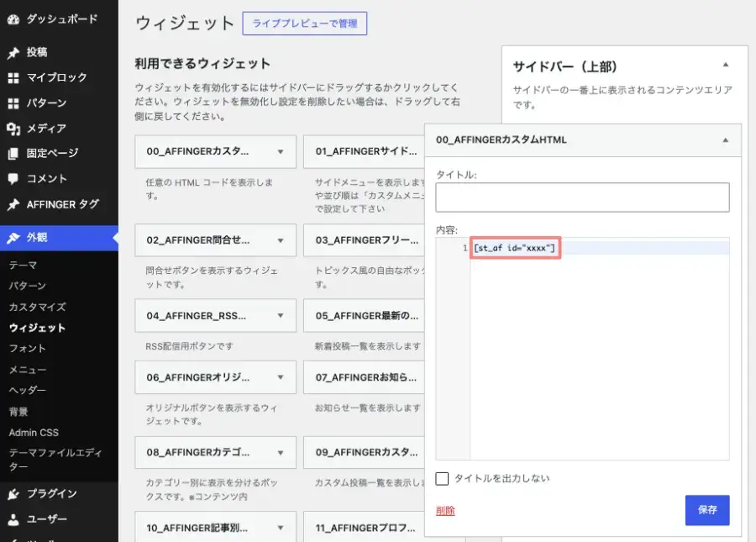This screenshot has width=756, height=542.
Task: Click the 内容 code editor area
Action: (x=582, y=348)
